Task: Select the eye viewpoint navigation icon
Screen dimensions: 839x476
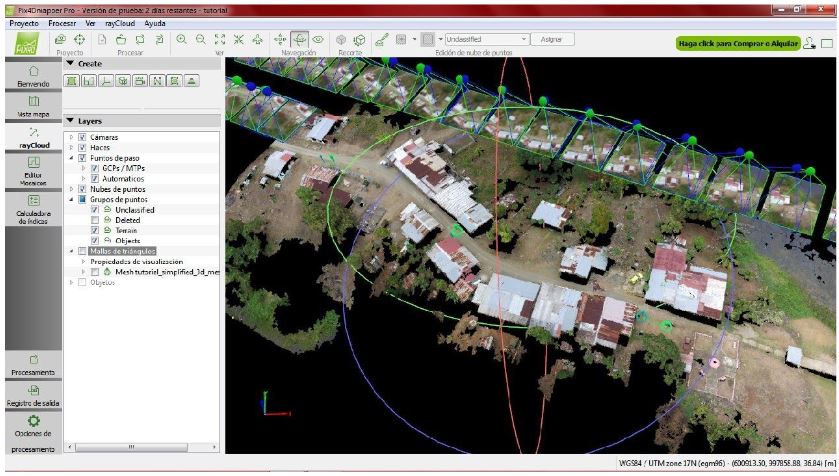Action: [319, 39]
